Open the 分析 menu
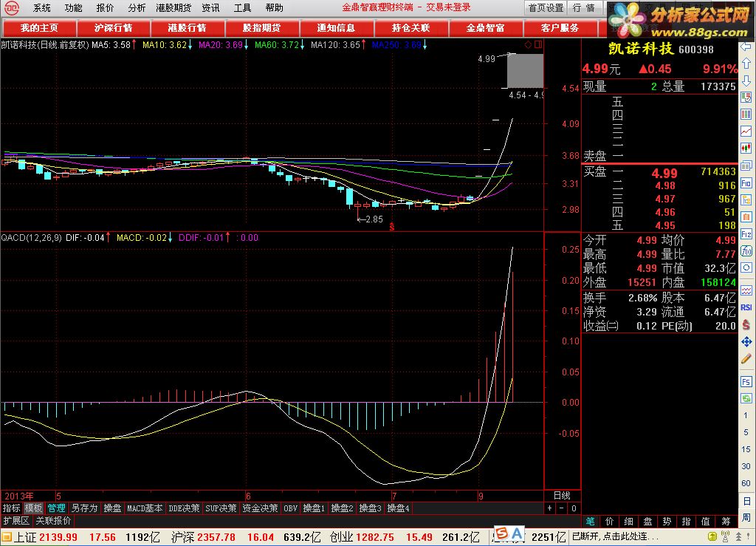The image size is (756, 546). (137, 7)
